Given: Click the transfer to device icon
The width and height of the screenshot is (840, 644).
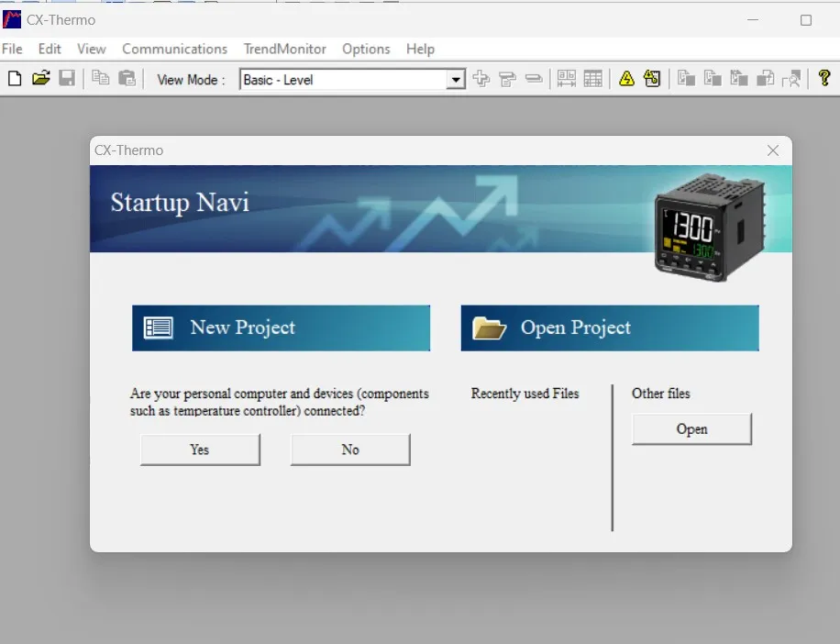Looking at the screenshot, I should [x=687, y=79].
